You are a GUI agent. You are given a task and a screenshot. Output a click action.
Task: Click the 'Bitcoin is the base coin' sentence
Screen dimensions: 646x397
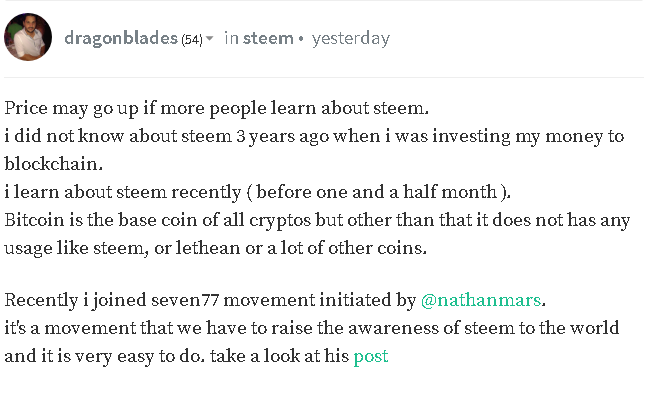pyautogui.click(x=317, y=220)
